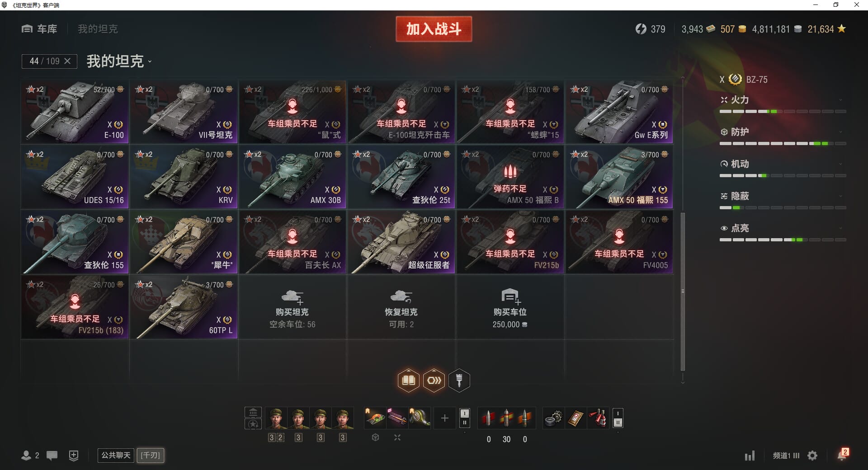Expand the 我的坦克 dropdown title

point(119,61)
